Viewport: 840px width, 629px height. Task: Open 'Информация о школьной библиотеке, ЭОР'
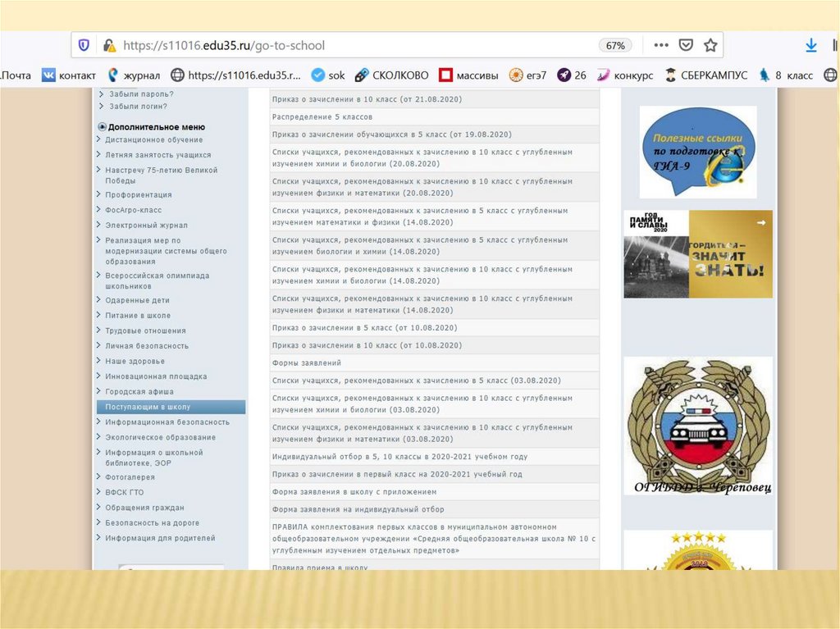point(153,458)
